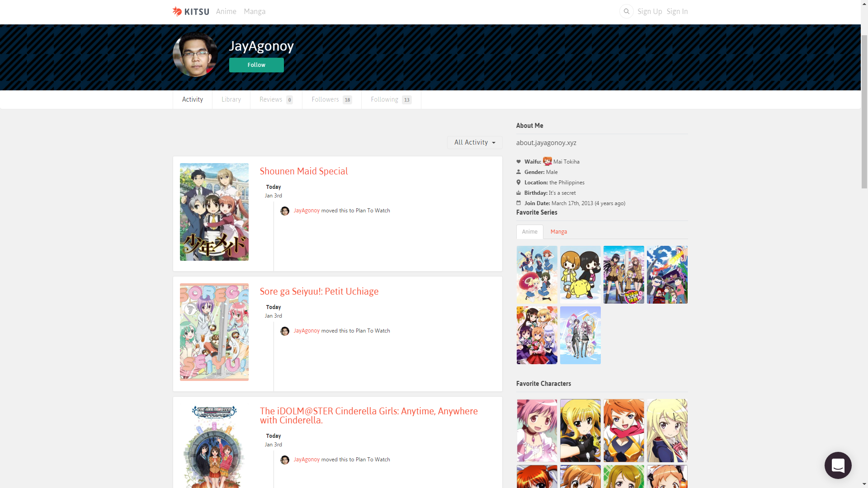This screenshot has width=868, height=488.
Task: Click avatar beside Sore ga Seiyuu entry
Action: [x=285, y=331]
